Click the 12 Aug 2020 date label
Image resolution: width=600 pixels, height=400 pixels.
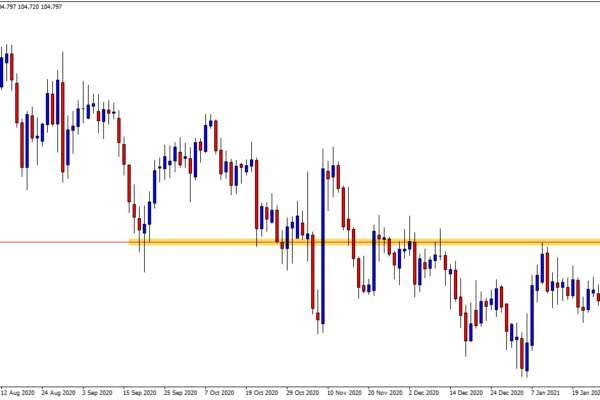tap(20, 393)
